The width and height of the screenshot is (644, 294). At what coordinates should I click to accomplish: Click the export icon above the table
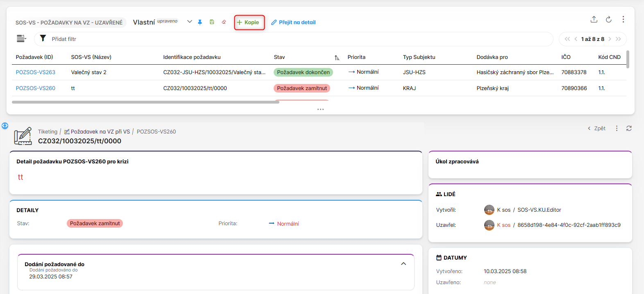pyautogui.click(x=594, y=19)
